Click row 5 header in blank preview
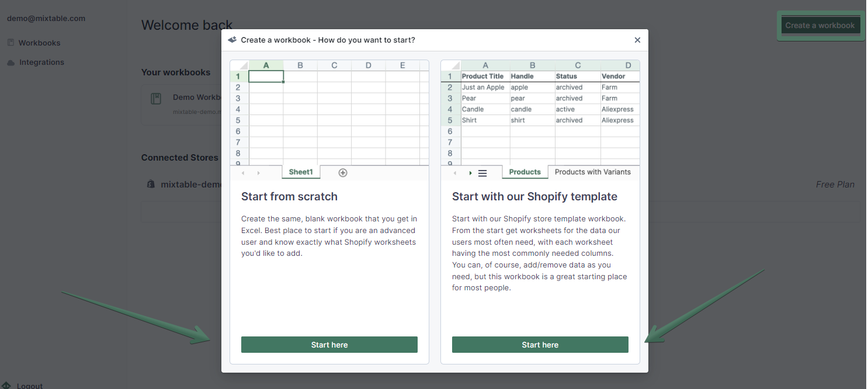This screenshot has width=868, height=389. [239, 120]
